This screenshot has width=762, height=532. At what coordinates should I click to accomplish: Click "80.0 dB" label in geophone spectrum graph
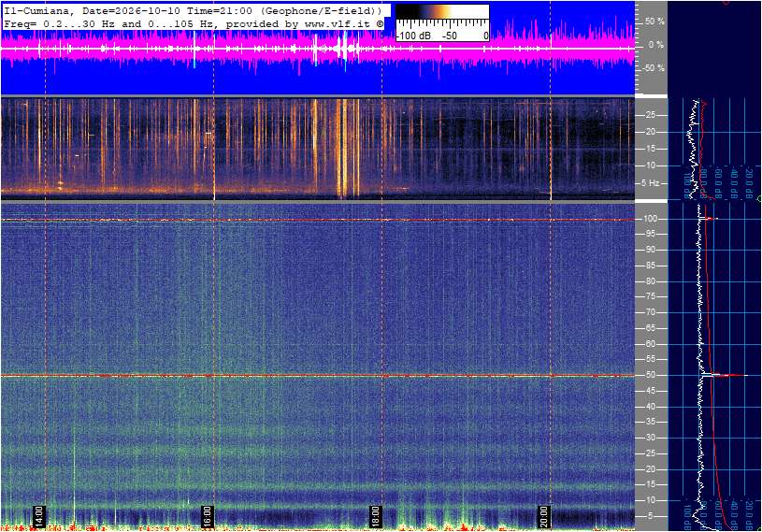[x=704, y=182]
